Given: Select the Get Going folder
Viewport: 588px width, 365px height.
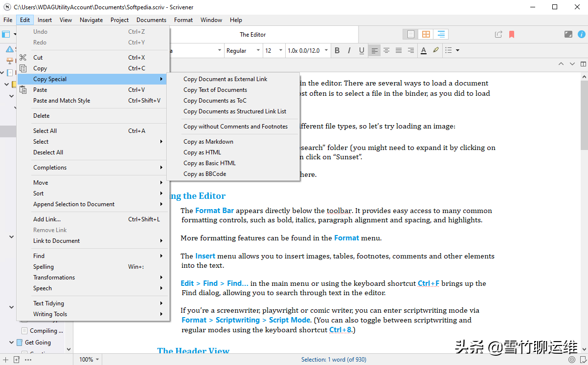Looking at the screenshot, I should click(x=38, y=343).
